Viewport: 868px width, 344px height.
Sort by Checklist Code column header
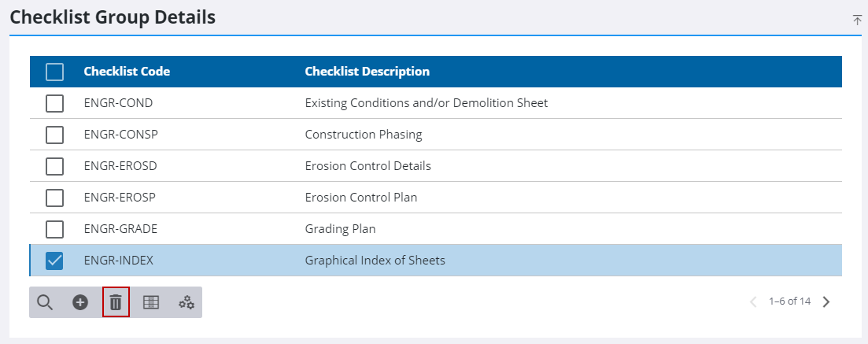[127, 72]
